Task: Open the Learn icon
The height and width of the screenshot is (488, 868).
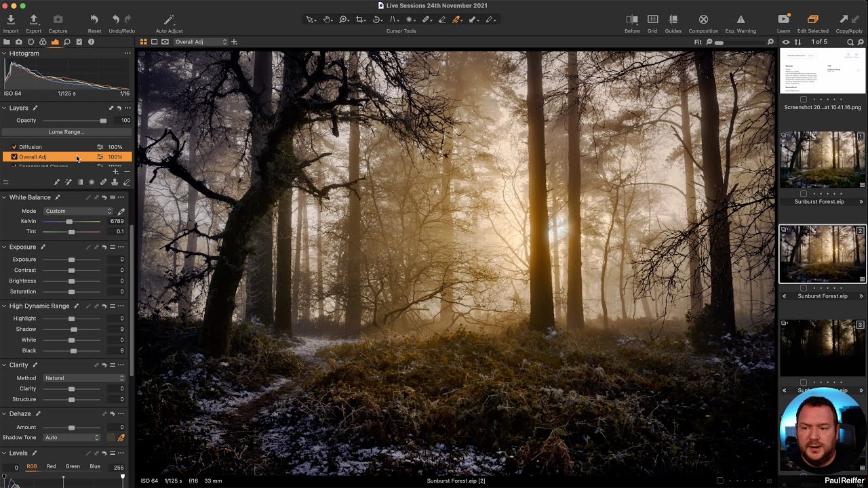Action: pos(783,20)
